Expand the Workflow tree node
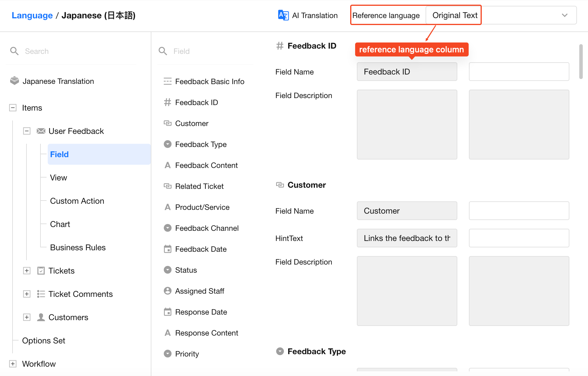The width and height of the screenshot is (588, 376). (13, 364)
